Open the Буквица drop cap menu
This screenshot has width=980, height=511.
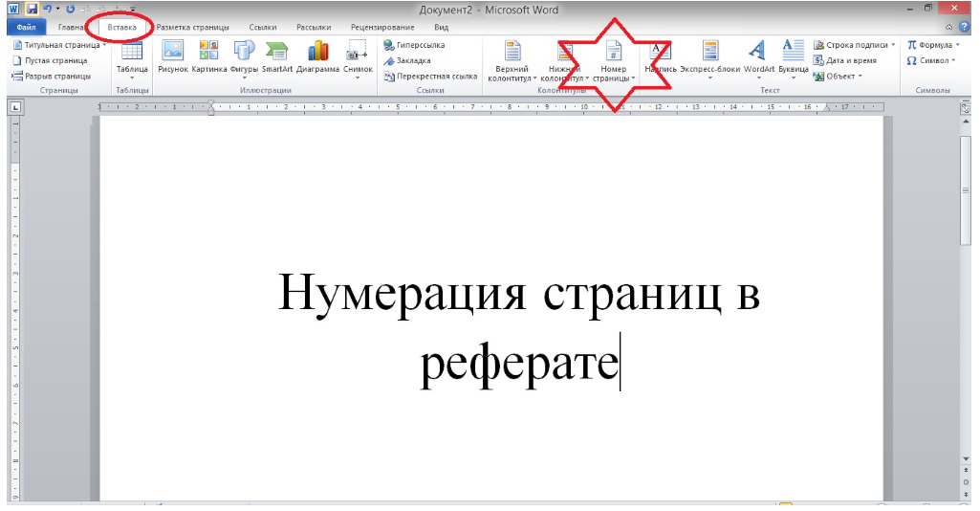click(x=794, y=59)
